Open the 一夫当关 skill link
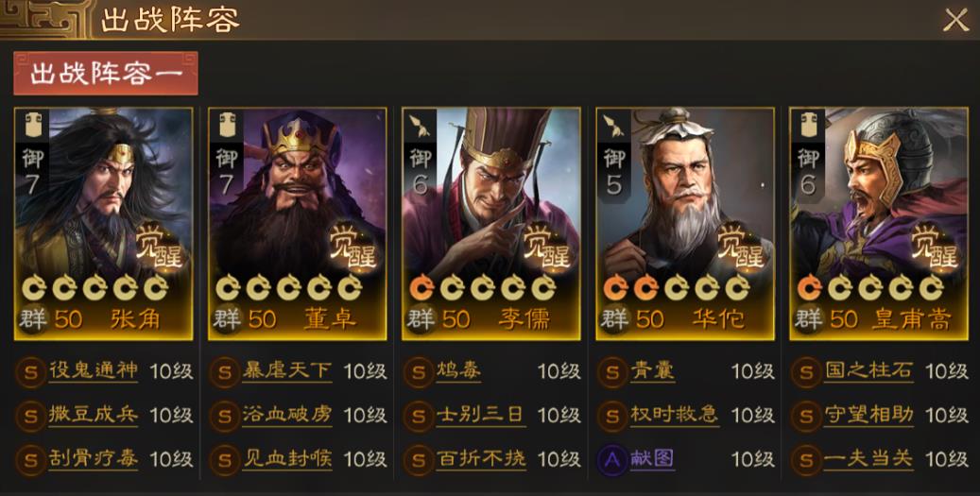The image size is (980, 496). (868, 459)
